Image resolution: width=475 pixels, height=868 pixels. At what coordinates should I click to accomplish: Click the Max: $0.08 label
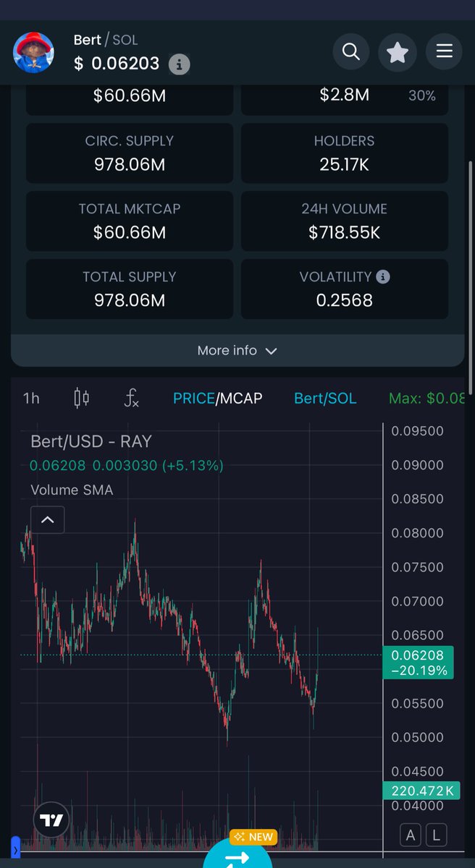[x=426, y=398]
